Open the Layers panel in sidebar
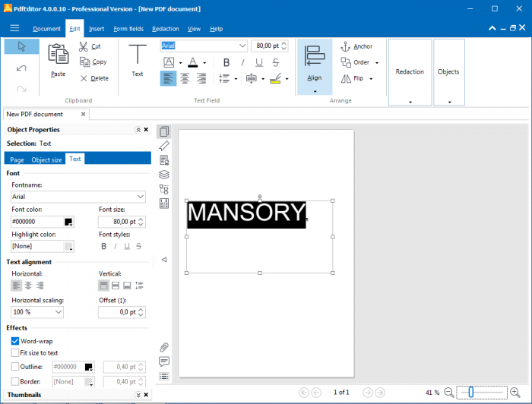This screenshot has height=404, width=532. click(x=163, y=175)
